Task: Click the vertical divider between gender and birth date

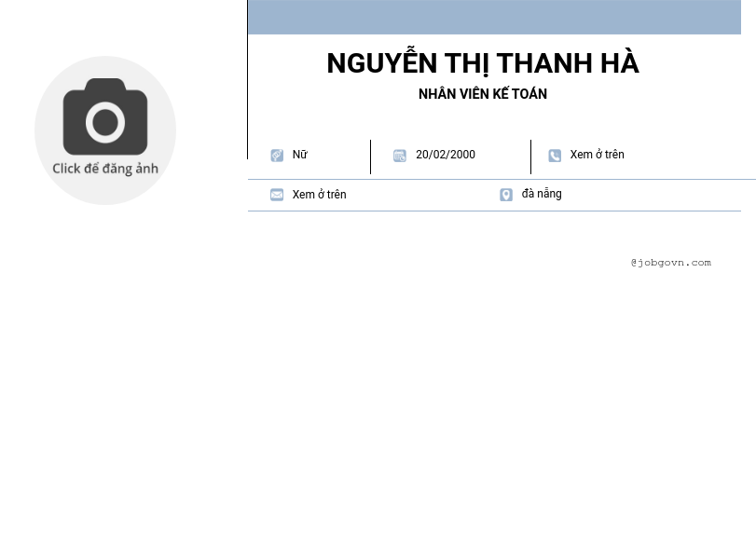Action: [370, 157]
